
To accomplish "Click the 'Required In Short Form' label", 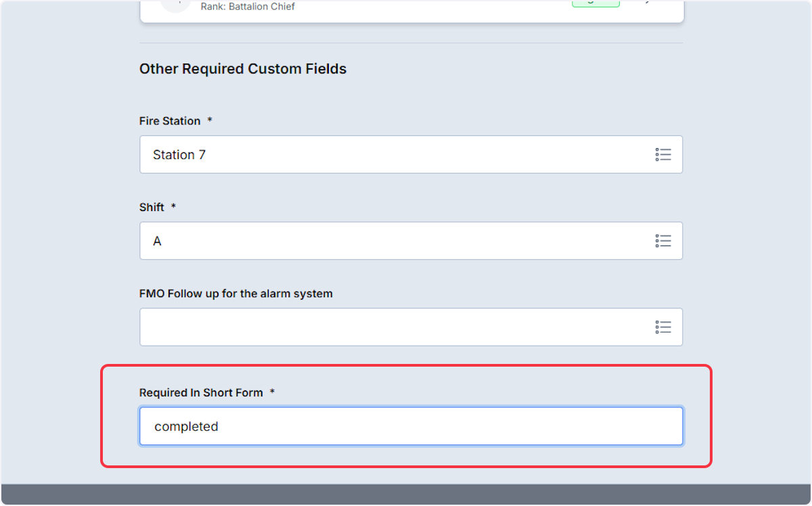I will click(x=201, y=392).
